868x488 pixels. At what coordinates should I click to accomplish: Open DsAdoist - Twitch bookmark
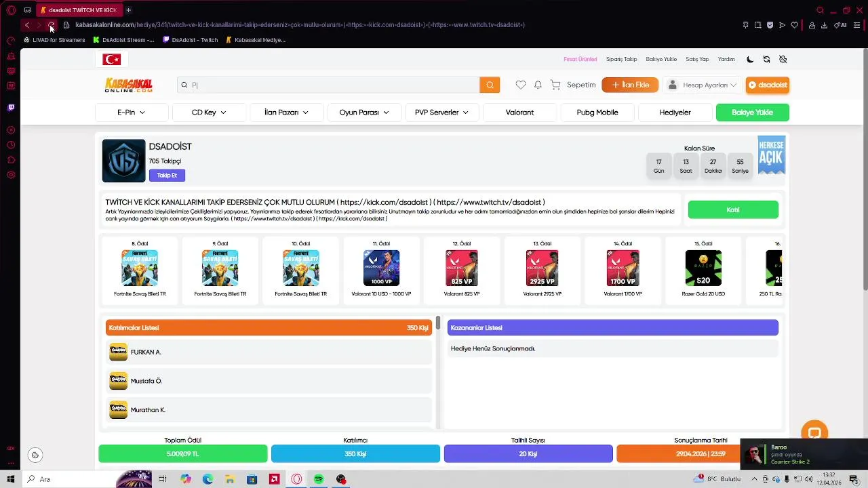(191, 40)
